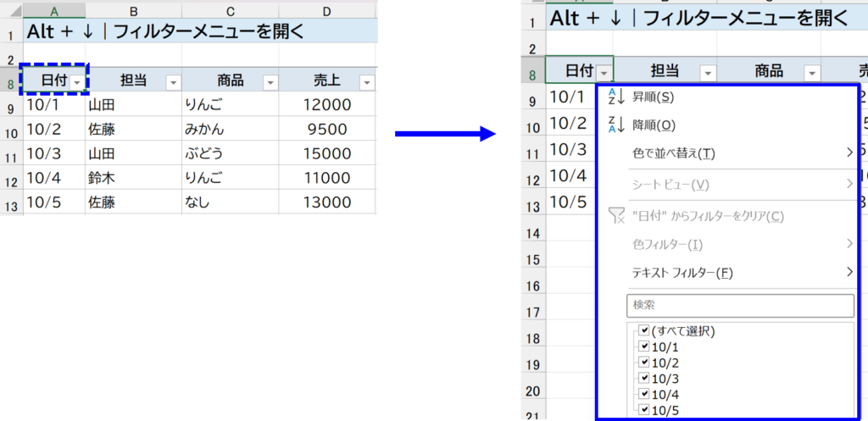Open the 色で並べ替え(T) submenu
868x421 pixels.
pyautogui.click(x=727, y=153)
